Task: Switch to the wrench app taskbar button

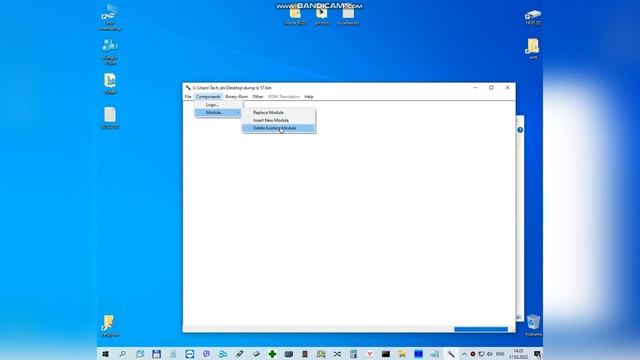Action: pos(451,354)
